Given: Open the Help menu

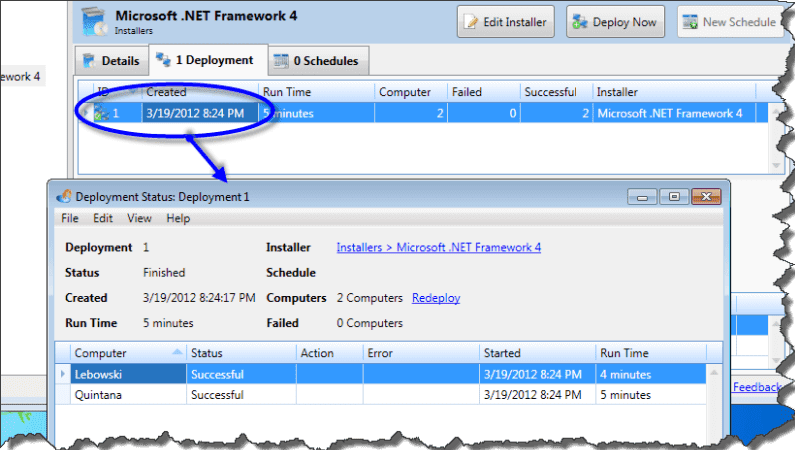Looking at the screenshot, I should click(x=178, y=218).
